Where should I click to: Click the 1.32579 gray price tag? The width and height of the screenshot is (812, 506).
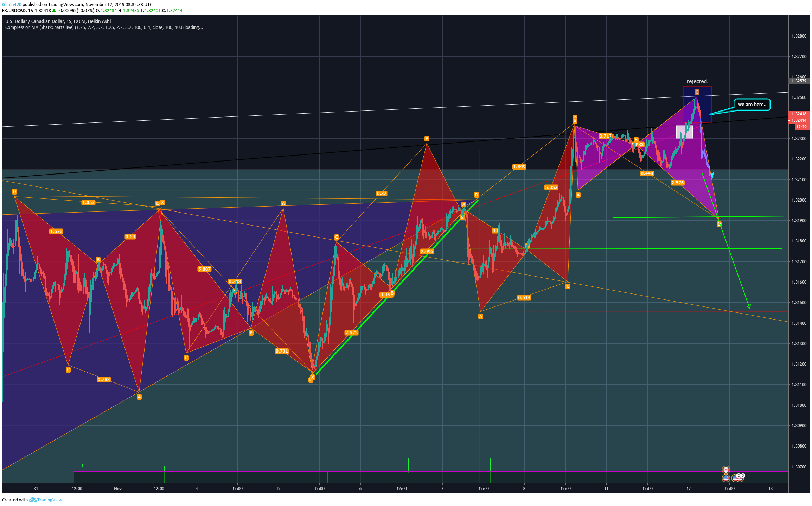[x=799, y=81]
